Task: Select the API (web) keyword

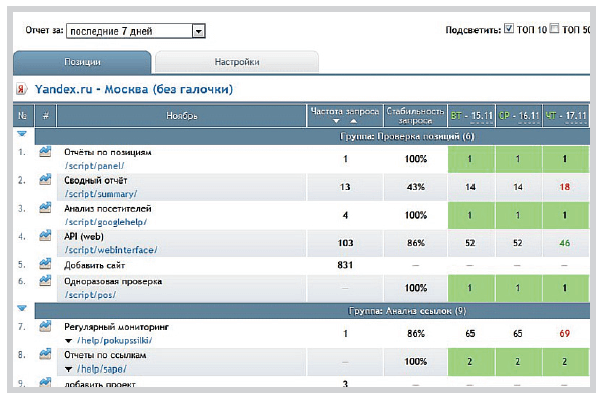Action: (x=84, y=236)
